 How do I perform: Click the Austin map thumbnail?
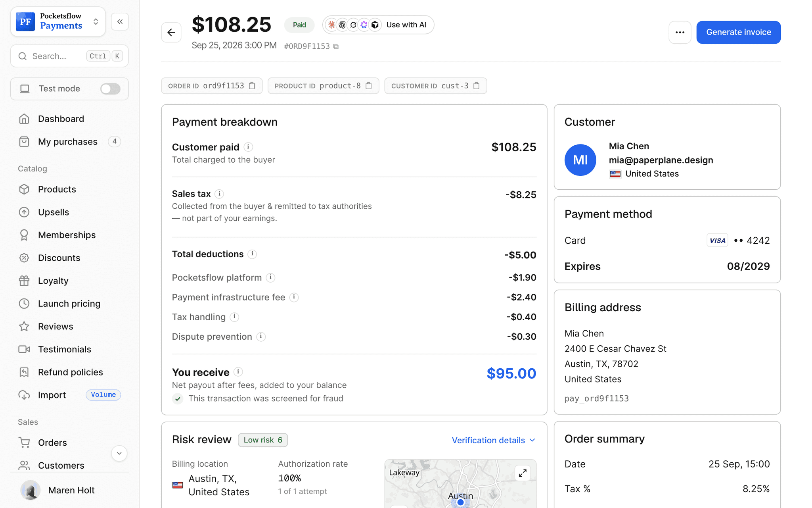(460, 483)
